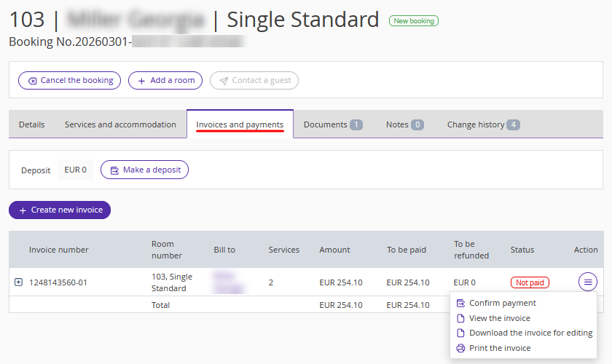
Task: Open the Documents tab
Action: (332, 124)
